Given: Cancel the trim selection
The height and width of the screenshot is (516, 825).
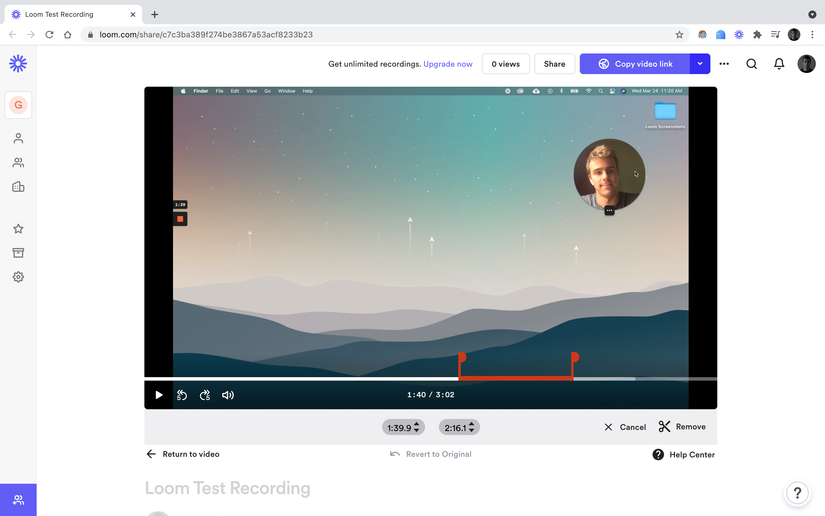Looking at the screenshot, I should 625,427.
